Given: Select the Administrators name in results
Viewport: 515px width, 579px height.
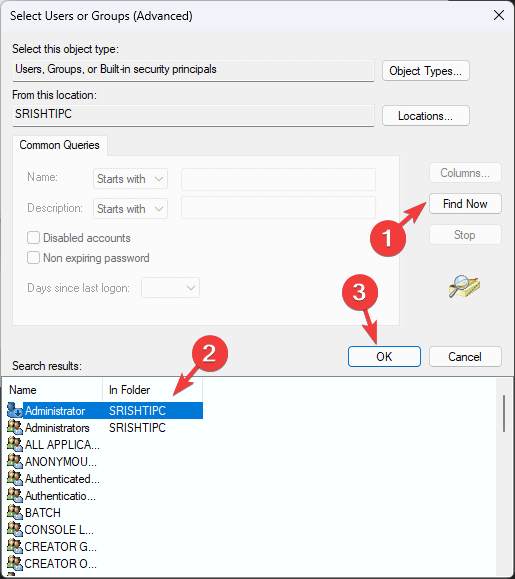Looking at the screenshot, I should point(57,428).
